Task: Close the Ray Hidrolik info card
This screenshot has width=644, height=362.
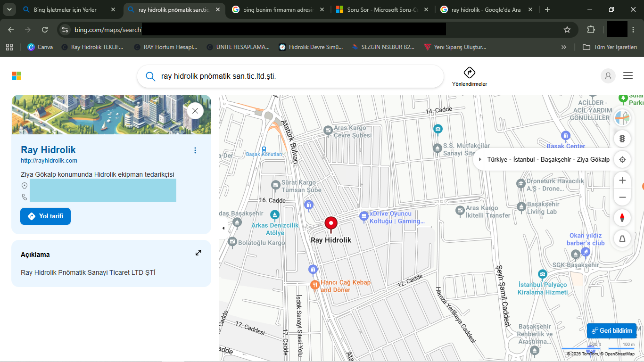Action: click(195, 111)
